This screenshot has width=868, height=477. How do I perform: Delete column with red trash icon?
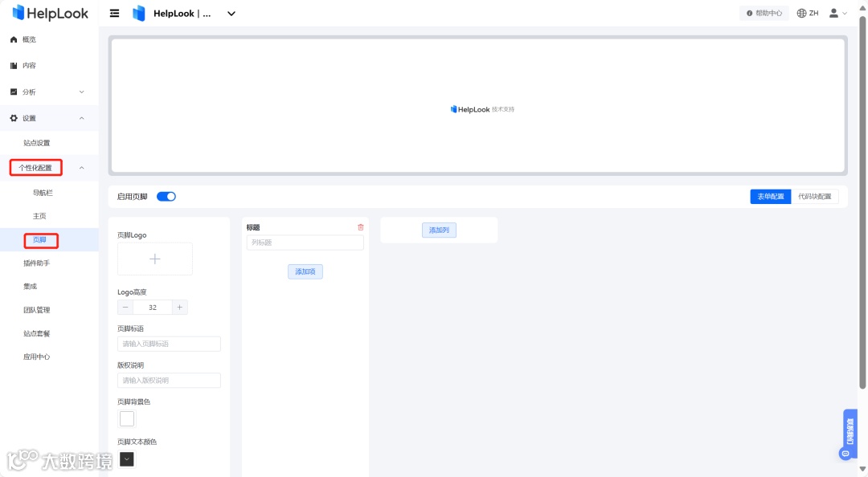[x=360, y=227]
